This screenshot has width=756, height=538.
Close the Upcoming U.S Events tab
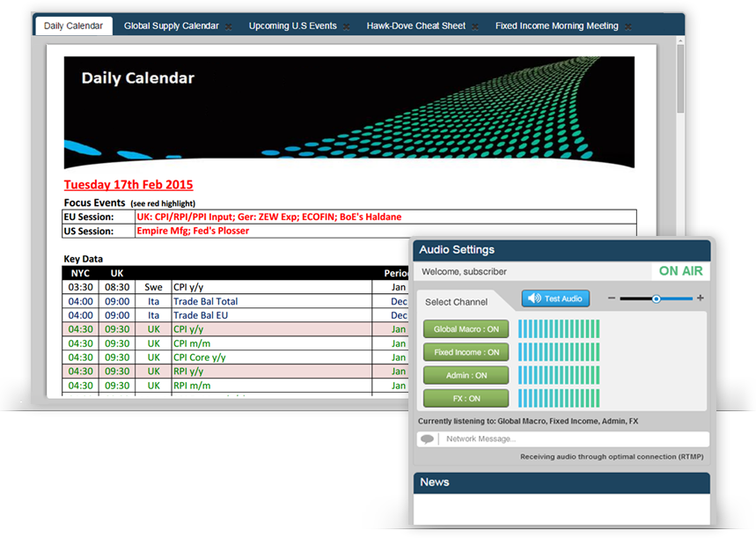(347, 27)
